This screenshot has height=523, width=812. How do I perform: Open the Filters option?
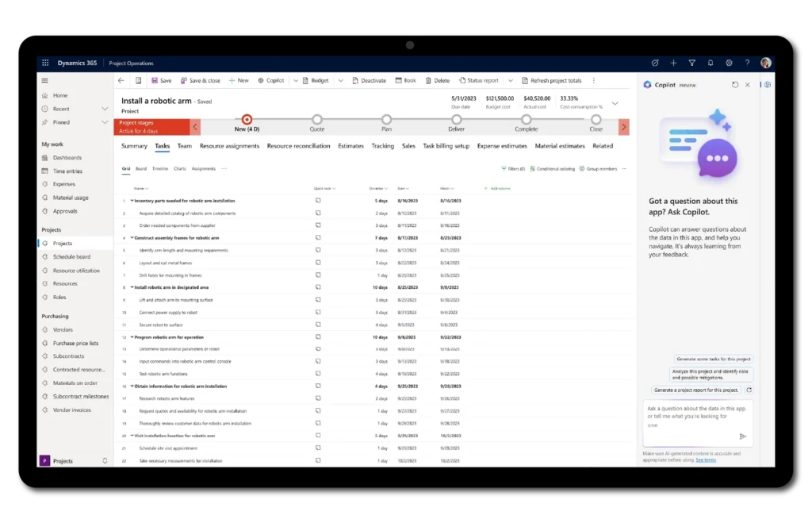coord(513,169)
